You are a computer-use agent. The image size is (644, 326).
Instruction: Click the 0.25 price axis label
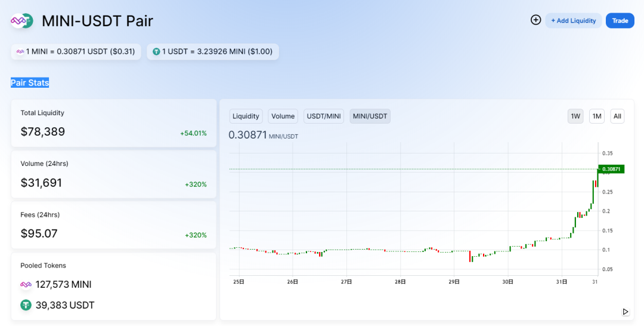point(608,192)
